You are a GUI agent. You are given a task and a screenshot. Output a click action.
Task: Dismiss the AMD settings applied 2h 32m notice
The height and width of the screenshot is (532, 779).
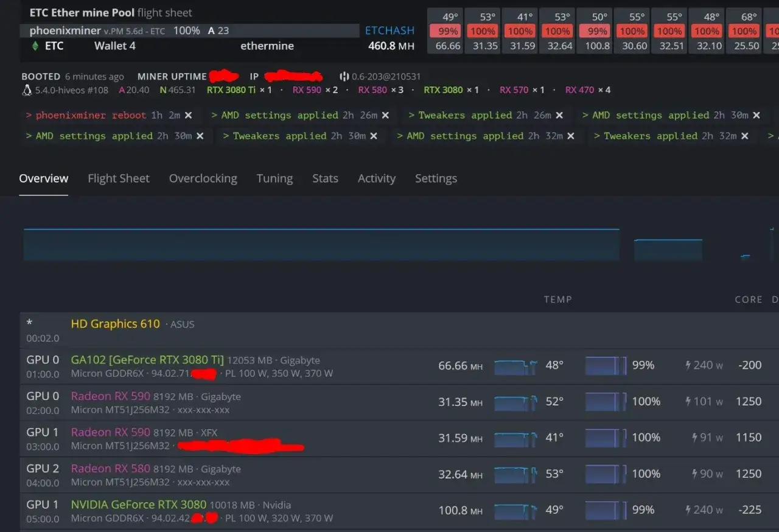click(x=571, y=136)
